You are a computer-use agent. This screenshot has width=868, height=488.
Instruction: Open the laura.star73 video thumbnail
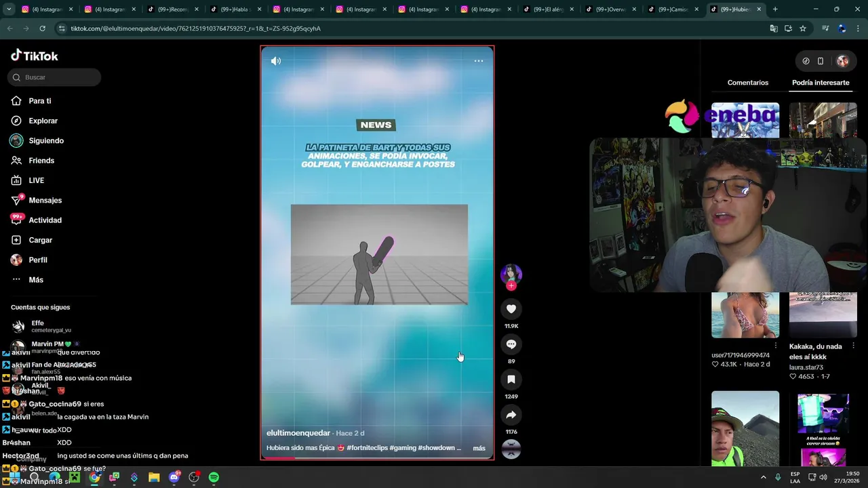(823, 315)
